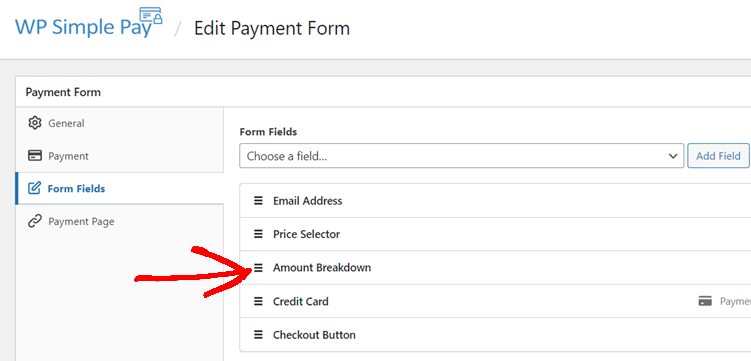Expand the Checkout Button field row
751x361 pixels.
[x=495, y=335]
